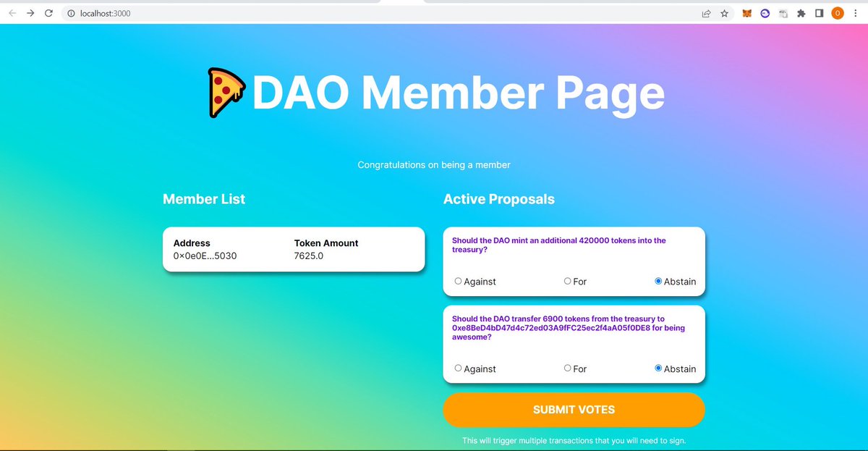Screen dimensions: 868x451
Task: Reload the page
Action: coord(48,13)
